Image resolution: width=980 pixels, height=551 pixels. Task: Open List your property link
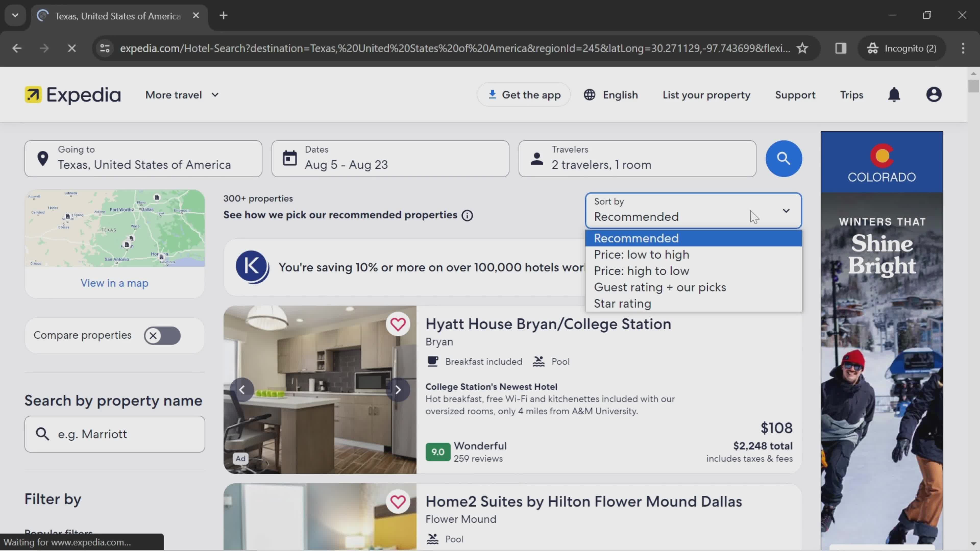click(706, 95)
